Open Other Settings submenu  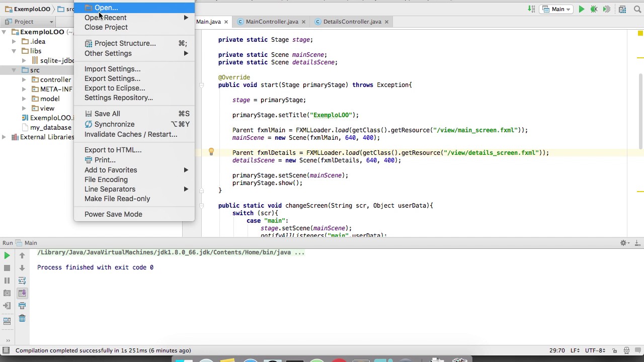134,53
